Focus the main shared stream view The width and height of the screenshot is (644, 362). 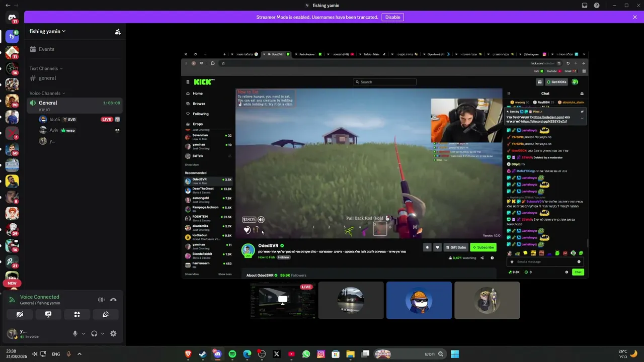pos(384,164)
